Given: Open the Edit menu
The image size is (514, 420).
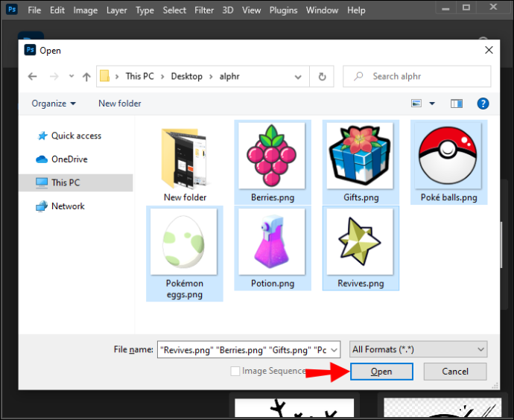Looking at the screenshot, I should click(57, 10).
